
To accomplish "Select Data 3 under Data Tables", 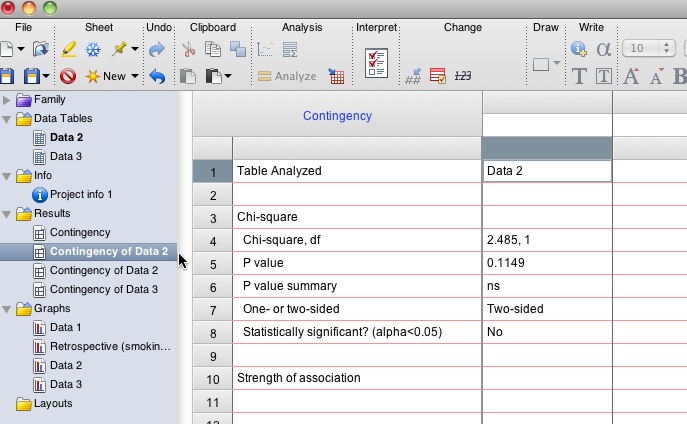I will 66,156.
